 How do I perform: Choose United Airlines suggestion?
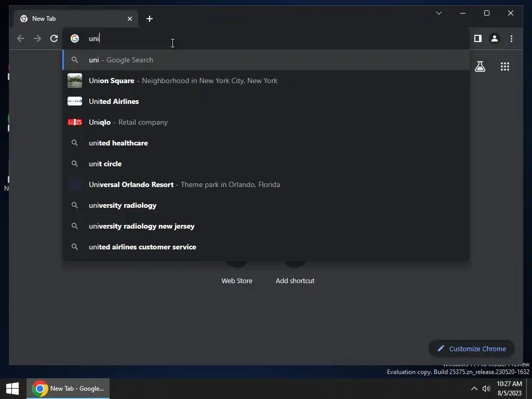(266, 101)
